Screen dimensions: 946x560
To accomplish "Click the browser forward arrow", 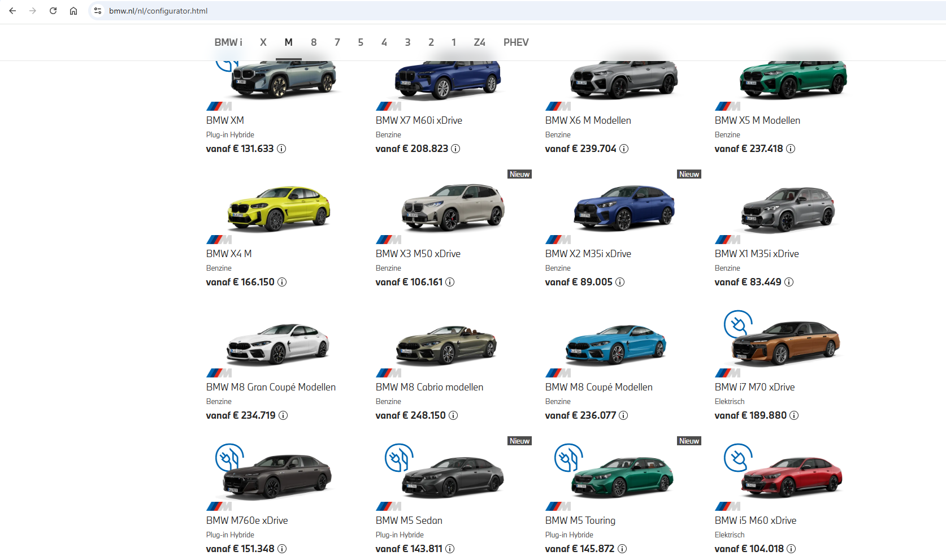I will tap(33, 11).
